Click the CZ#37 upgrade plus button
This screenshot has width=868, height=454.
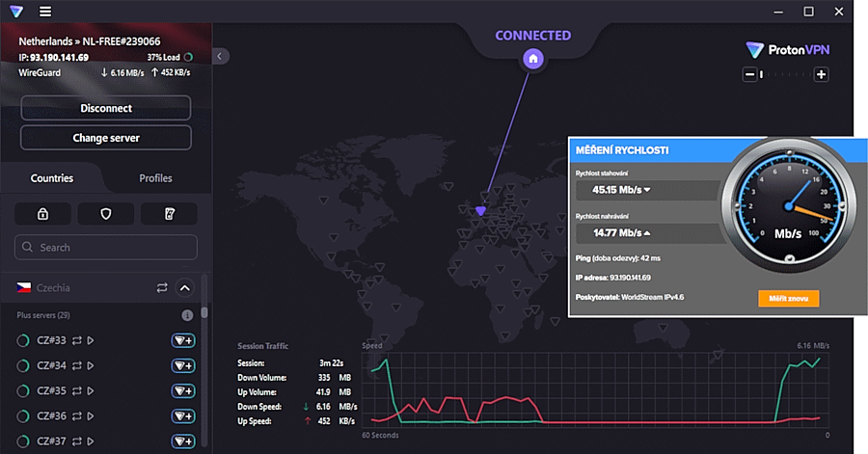[182, 441]
